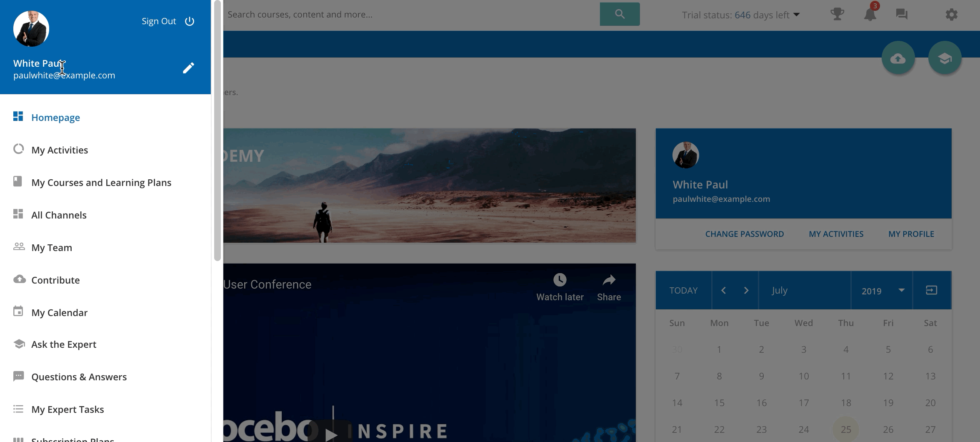
Task: Open the messages chat icon in header
Action: (x=902, y=14)
